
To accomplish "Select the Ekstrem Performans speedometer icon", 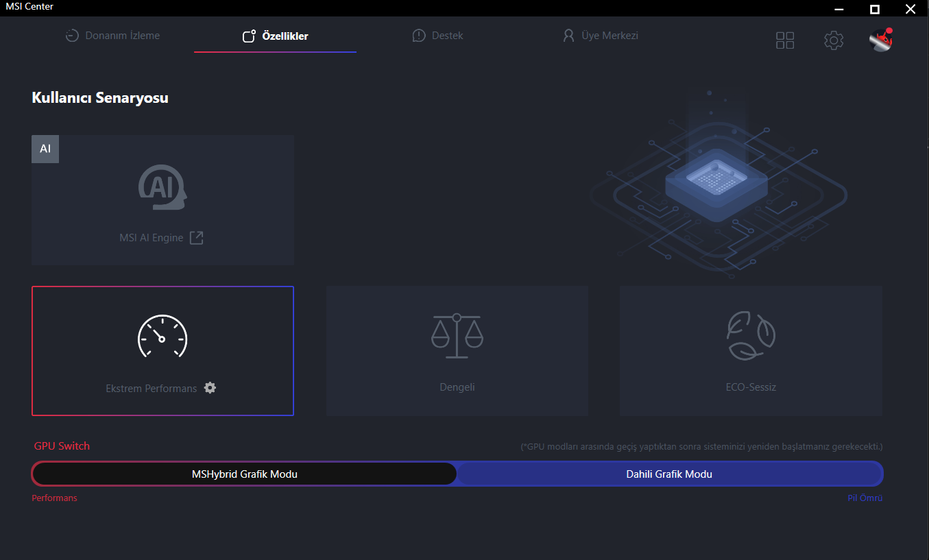I will pyautogui.click(x=162, y=336).
